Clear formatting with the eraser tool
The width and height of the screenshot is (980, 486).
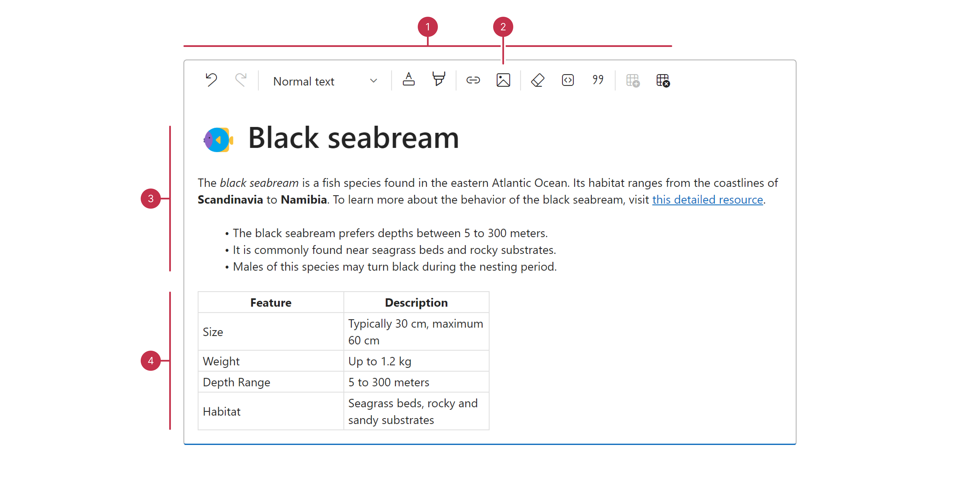click(537, 80)
